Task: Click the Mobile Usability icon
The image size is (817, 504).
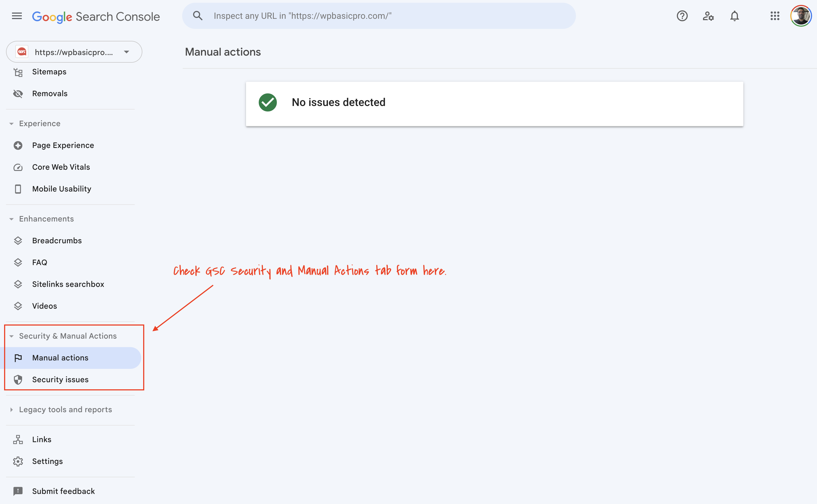Action: pos(18,189)
